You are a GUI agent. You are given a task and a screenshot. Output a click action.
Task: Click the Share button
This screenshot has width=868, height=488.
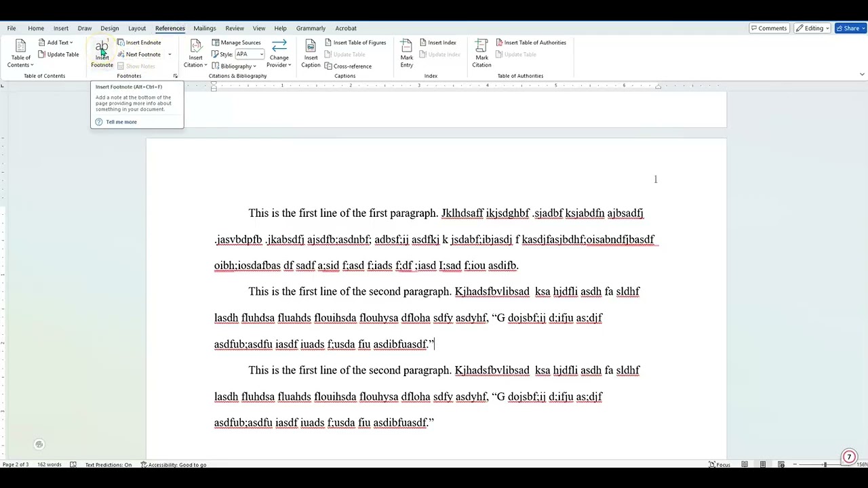[850, 28]
